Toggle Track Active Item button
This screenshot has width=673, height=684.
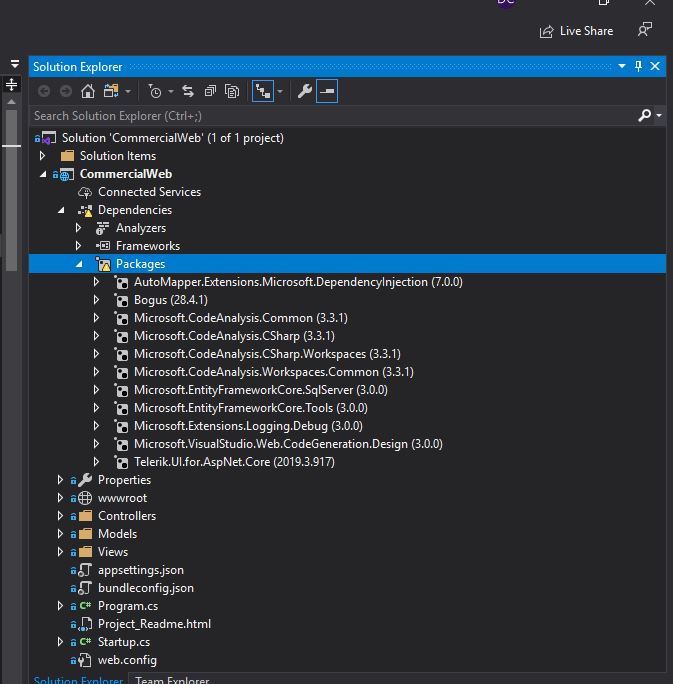(263, 91)
